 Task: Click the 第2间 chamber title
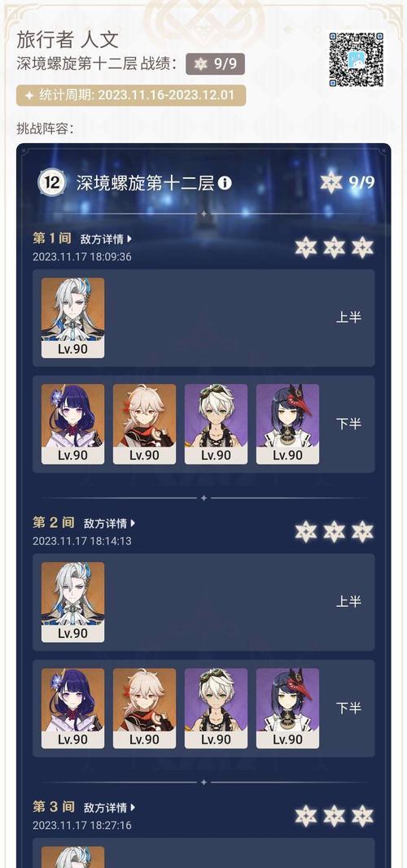pos(53,522)
